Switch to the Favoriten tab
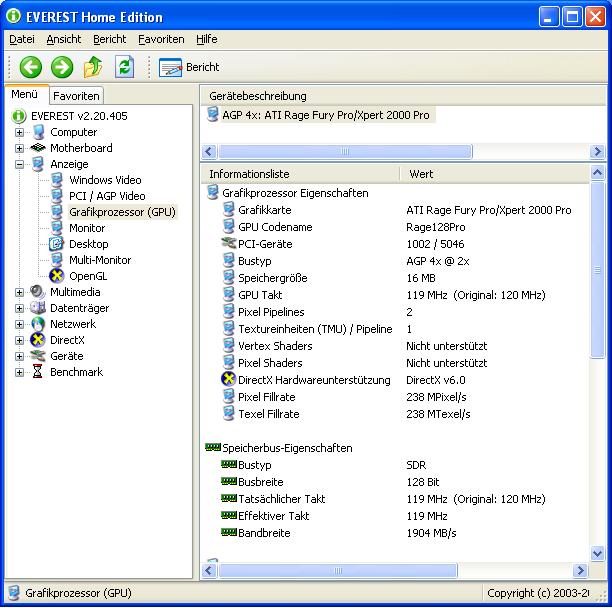Screen dimensions: 612x608 (x=76, y=96)
